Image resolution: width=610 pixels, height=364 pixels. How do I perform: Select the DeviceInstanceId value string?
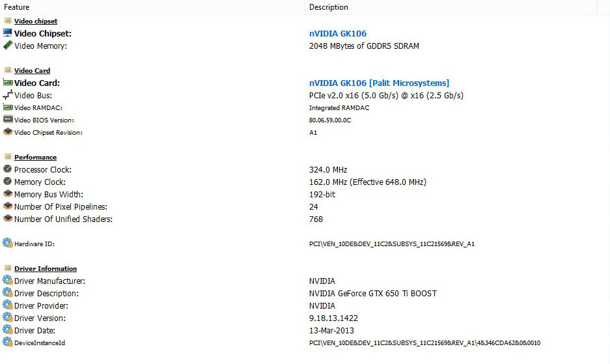click(425, 343)
